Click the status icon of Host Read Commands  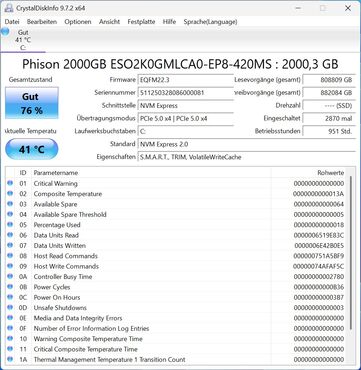(x=10, y=255)
